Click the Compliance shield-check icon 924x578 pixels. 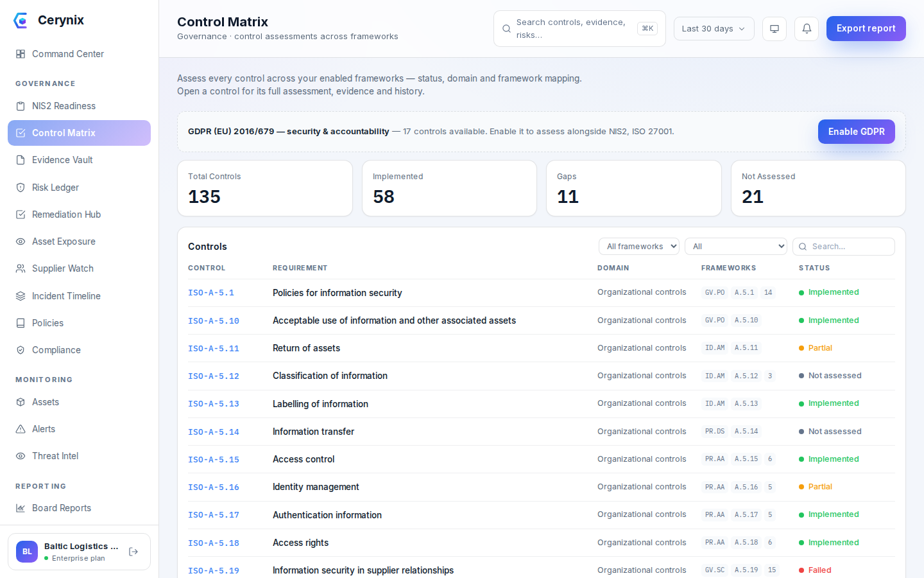click(x=21, y=350)
